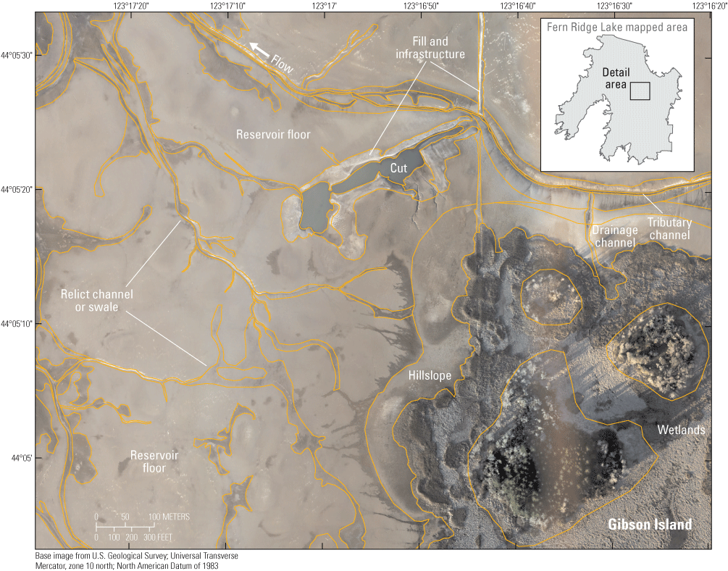Select the Wetlands label

pyautogui.click(x=682, y=430)
